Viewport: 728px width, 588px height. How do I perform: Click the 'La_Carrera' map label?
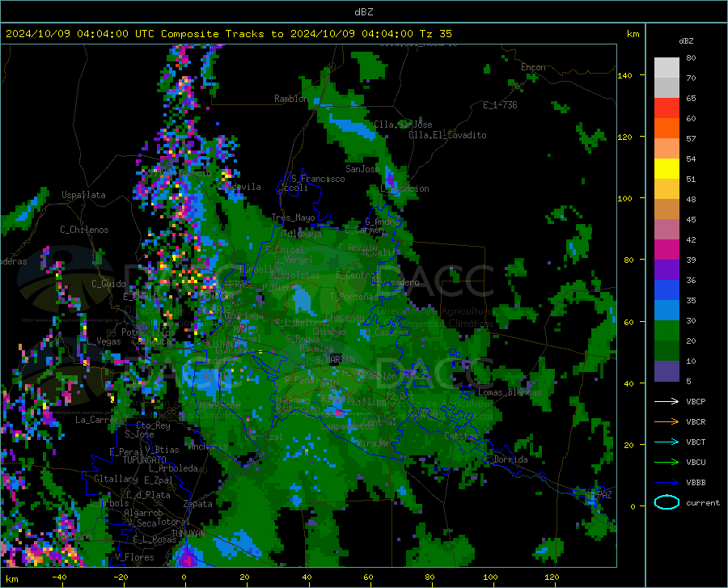pyautogui.click(x=99, y=420)
